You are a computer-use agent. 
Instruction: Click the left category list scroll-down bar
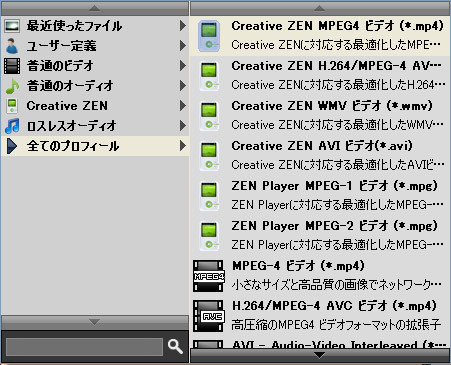[x=95, y=322]
